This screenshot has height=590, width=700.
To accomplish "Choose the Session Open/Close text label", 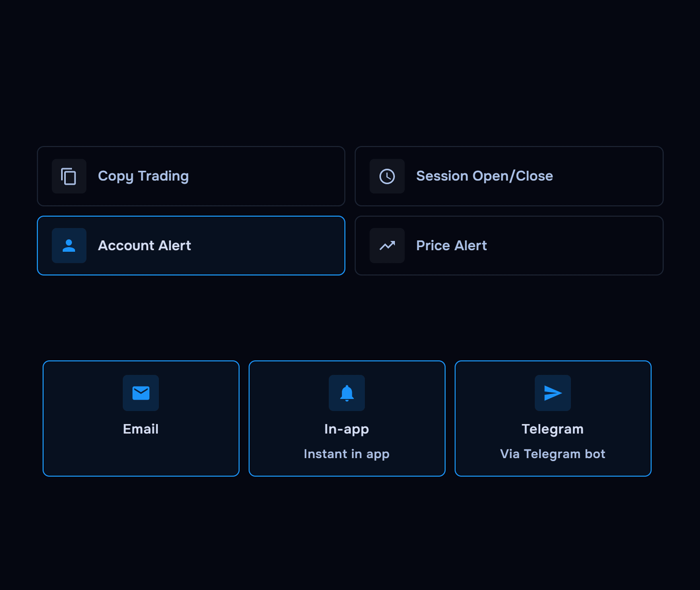I will click(484, 176).
